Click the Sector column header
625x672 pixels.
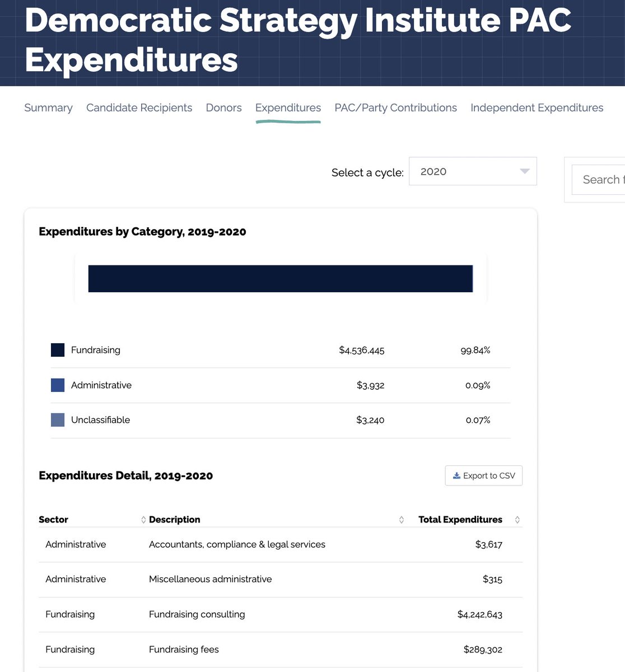pyautogui.click(x=53, y=520)
